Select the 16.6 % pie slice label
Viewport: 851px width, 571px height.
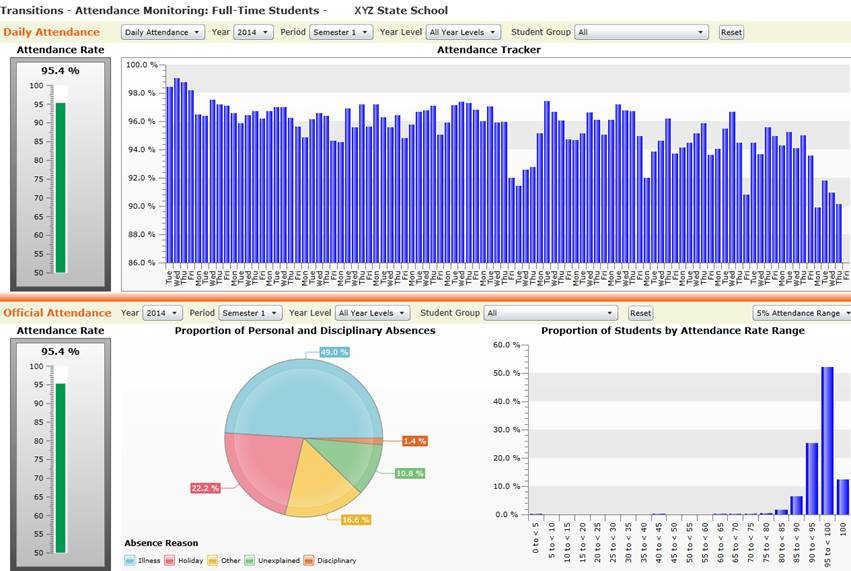pyautogui.click(x=356, y=520)
